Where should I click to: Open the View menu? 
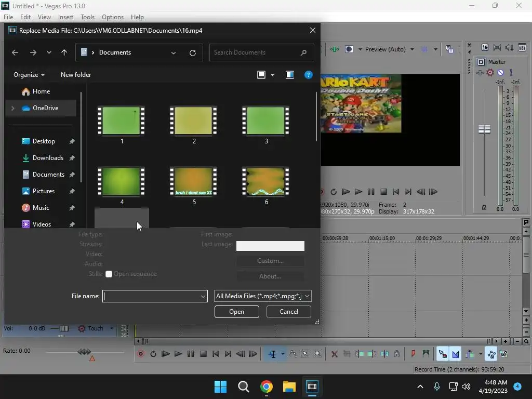[44, 17]
